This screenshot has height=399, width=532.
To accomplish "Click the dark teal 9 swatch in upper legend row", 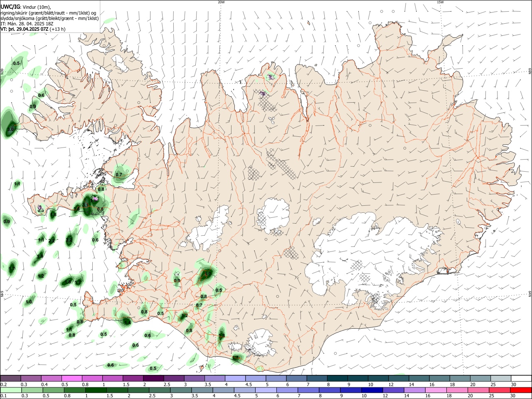I will point(357,378).
